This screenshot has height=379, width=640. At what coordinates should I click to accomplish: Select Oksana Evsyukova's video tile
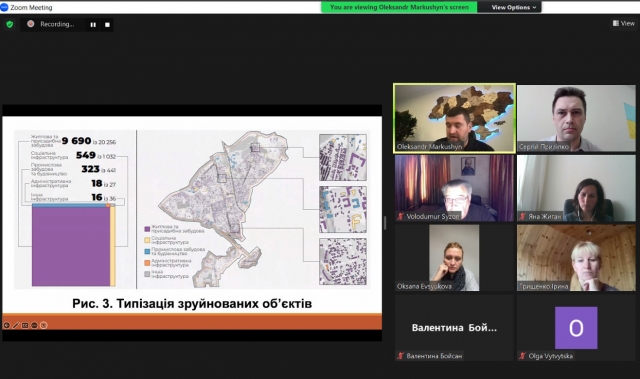[454, 257]
